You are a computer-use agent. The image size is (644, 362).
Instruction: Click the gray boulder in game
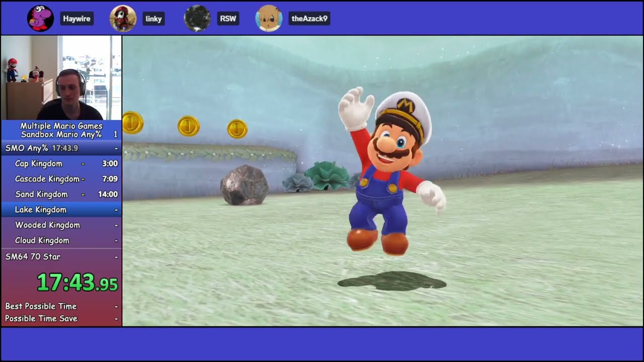pyautogui.click(x=245, y=185)
